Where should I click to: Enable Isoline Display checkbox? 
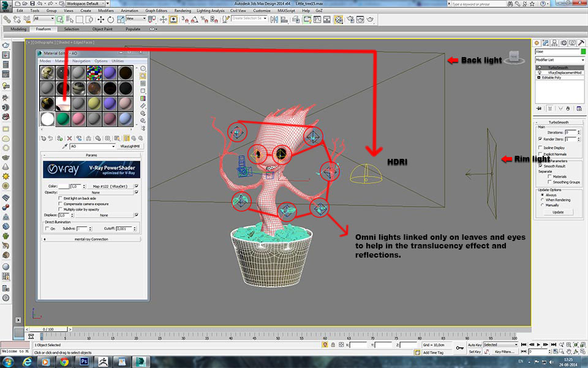(540, 148)
